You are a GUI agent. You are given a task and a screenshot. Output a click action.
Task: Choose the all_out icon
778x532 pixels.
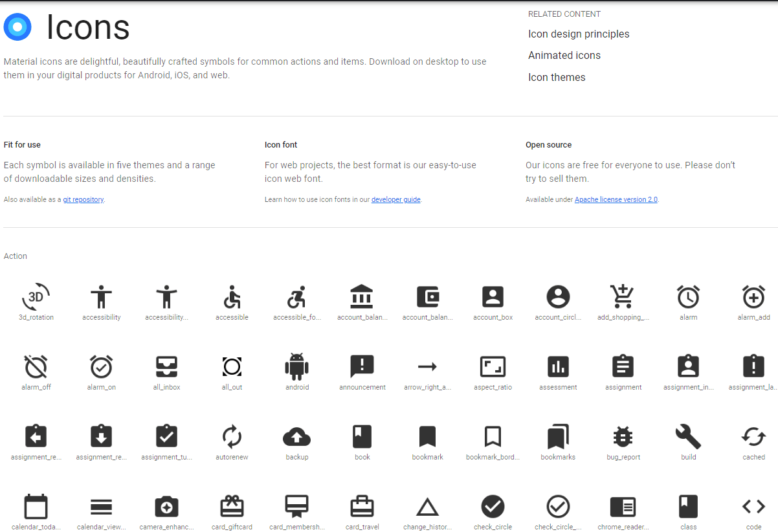(x=232, y=366)
